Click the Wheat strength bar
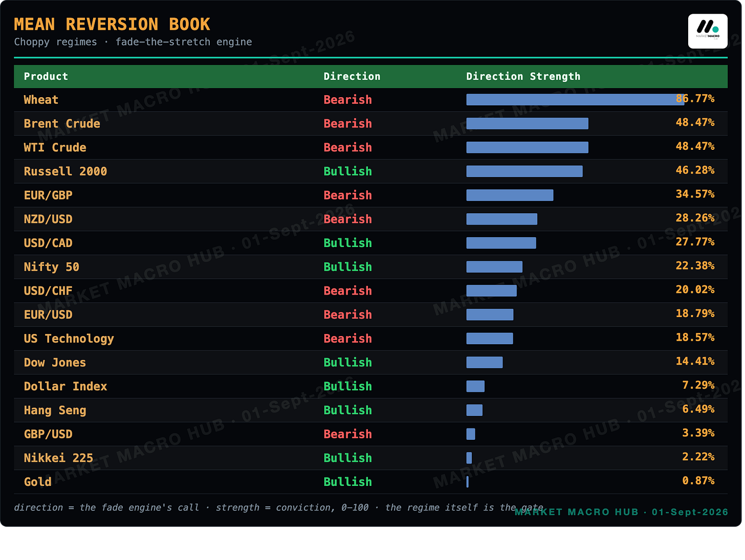This screenshot has width=745, height=560. point(575,100)
